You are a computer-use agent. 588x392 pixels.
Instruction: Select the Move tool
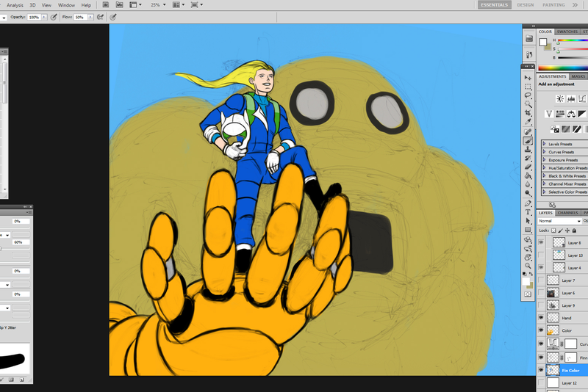coord(528,78)
